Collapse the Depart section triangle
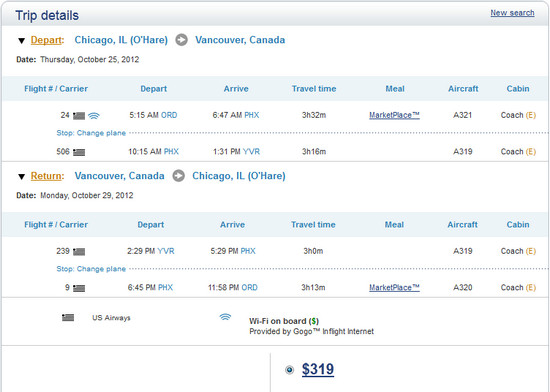Image resolution: width=550 pixels, height=392 pixels. pyautogui.click(x=21, y=41)
